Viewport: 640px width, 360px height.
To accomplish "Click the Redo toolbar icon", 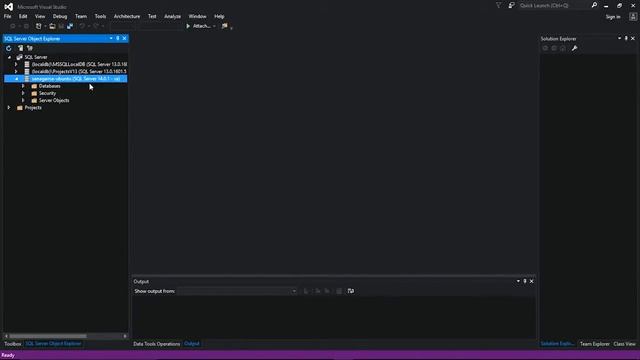I will 96,26.
